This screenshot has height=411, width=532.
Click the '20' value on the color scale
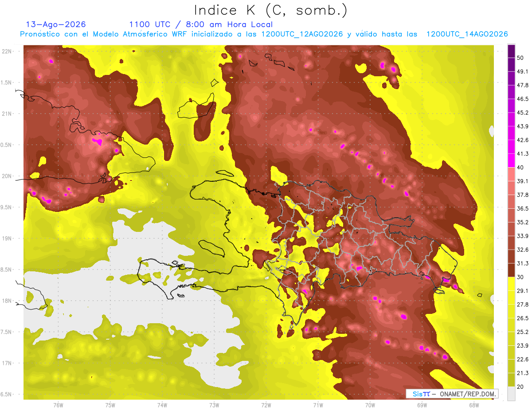(520, 387)
